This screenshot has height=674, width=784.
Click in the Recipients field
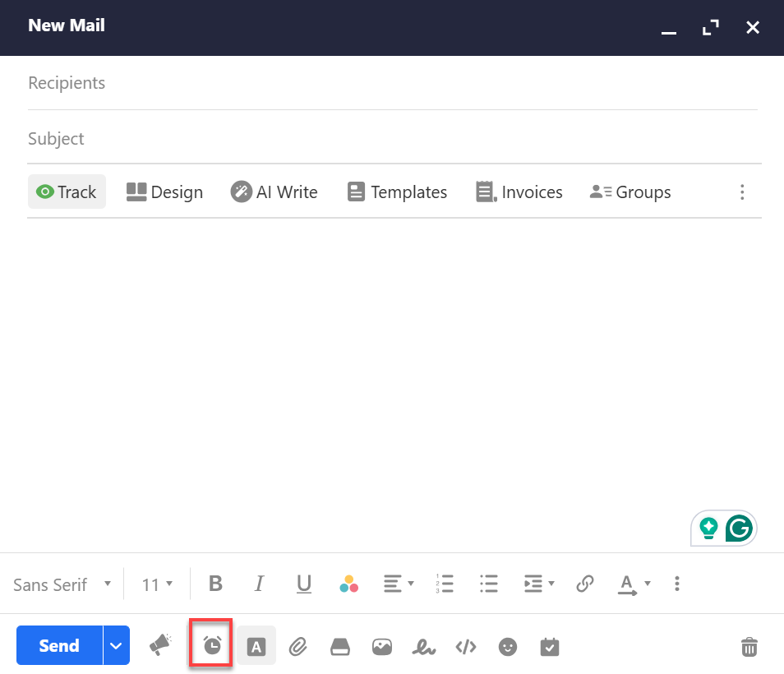click(x=393, y=83)
